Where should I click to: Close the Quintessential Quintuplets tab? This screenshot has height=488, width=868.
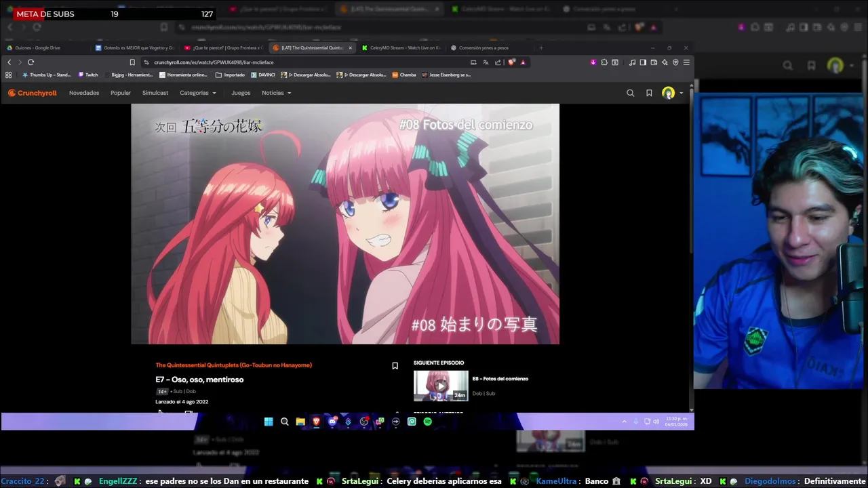[351, 48]
